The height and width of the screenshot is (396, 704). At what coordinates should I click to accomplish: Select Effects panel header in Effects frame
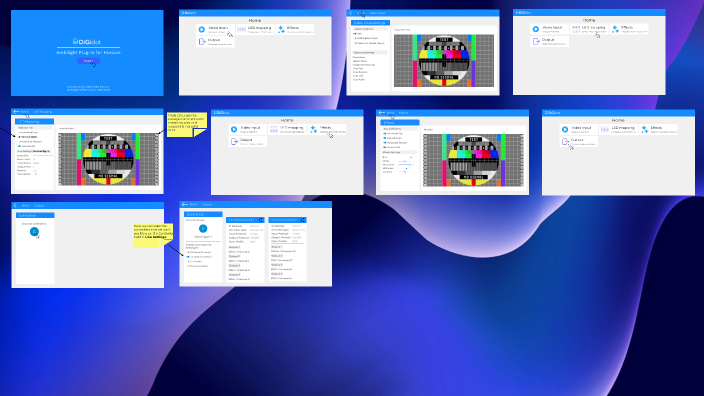pos(400,123)
